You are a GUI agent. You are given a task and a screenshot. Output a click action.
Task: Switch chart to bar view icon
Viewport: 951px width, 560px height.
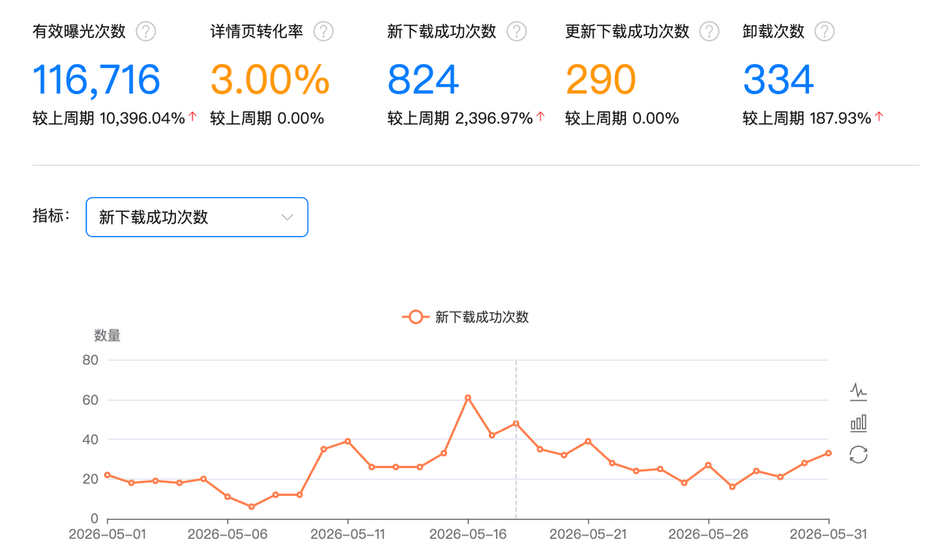point(858,423)
